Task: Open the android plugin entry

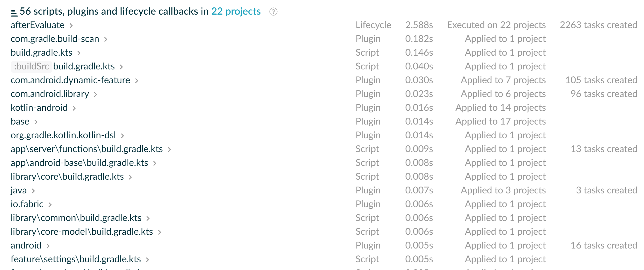Action: click(26, 245)
